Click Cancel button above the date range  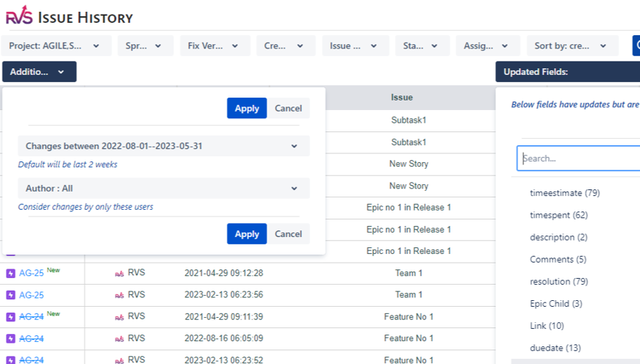pyautogui.click(x=288, y=109)
